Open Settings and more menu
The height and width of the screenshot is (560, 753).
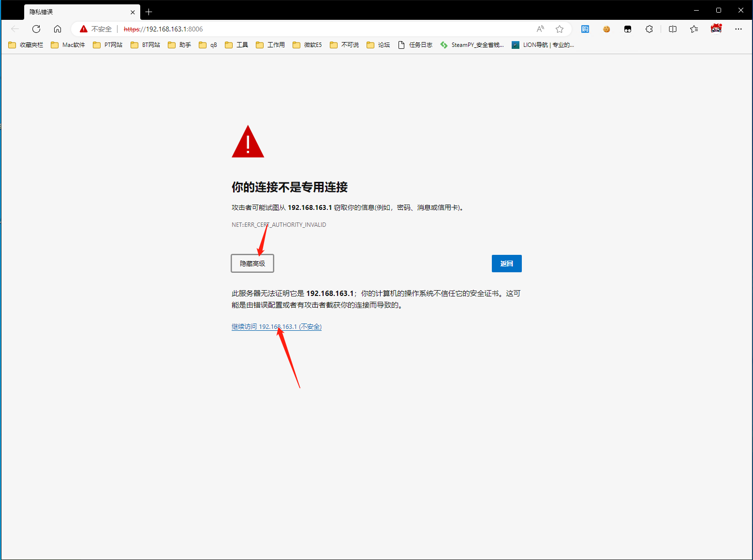738,29
